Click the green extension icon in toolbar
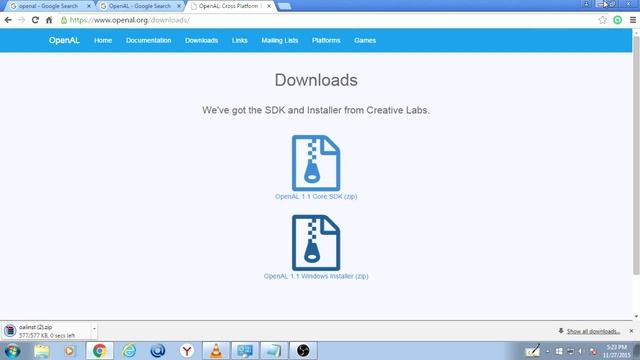 click(618, 20)
